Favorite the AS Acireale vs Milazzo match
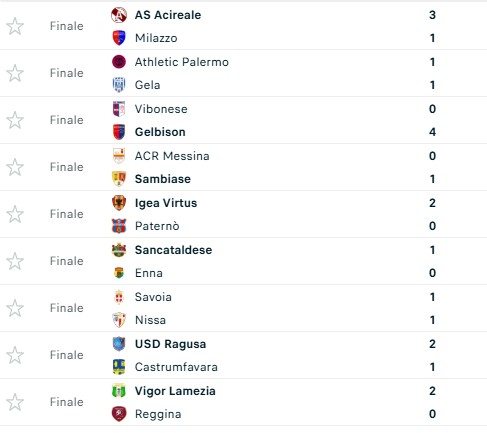This screenshot has height=433, width=487. click(x=15, y=26)
